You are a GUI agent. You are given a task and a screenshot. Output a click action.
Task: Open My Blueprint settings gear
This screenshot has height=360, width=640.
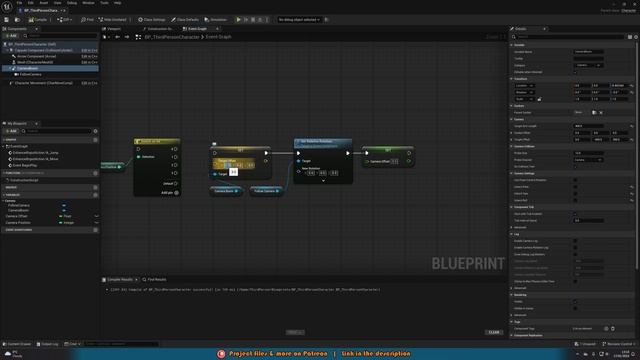[96, 131]
